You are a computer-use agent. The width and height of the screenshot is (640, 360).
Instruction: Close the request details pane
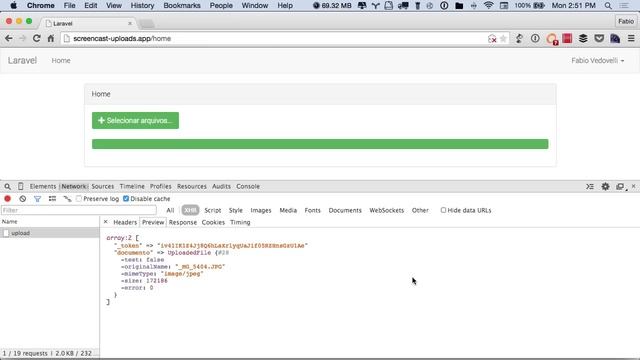click(x=105, y=222)
